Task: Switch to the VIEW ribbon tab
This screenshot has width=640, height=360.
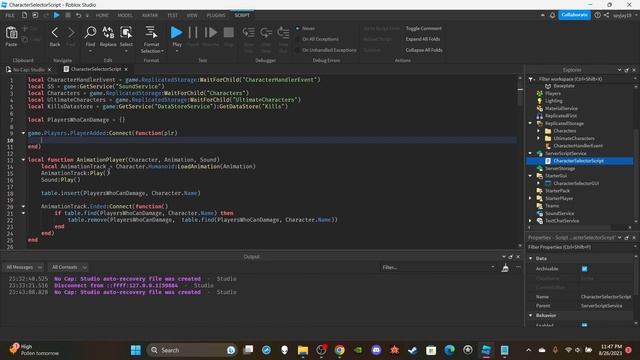Action: tap(192, 15)
